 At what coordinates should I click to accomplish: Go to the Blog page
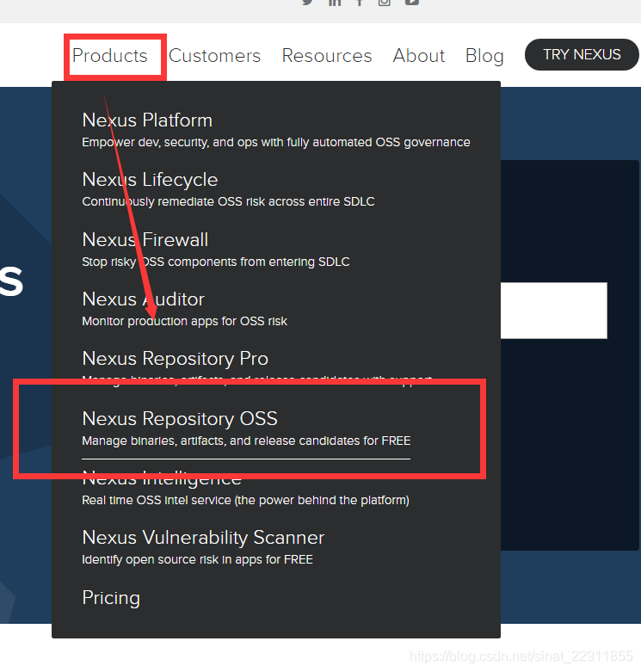[484, 56]
